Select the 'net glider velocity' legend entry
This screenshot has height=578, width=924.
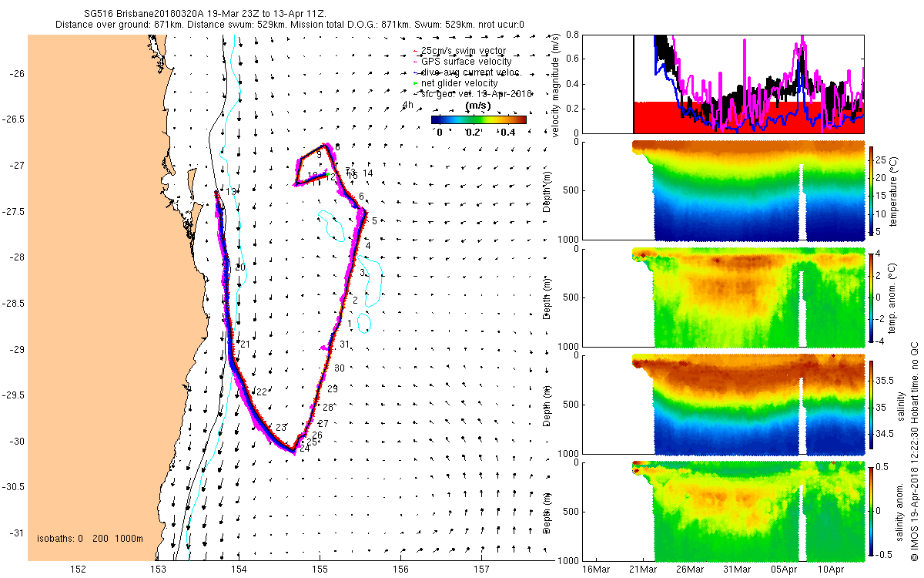[x=459, y=82]
